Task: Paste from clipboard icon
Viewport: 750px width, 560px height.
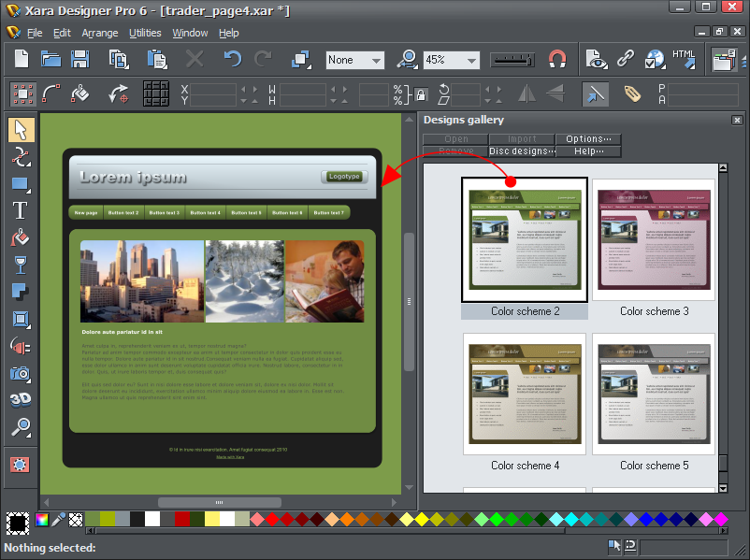Action: 156,59
